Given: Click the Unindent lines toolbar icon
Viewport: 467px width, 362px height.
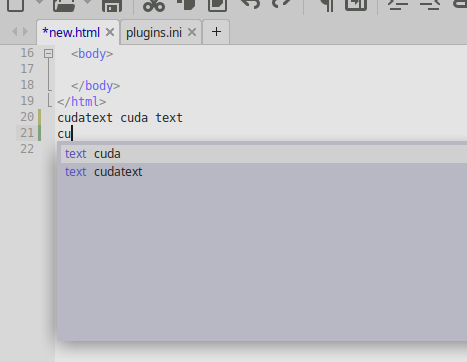Looking at the screenshot, I should coord(430,4).
